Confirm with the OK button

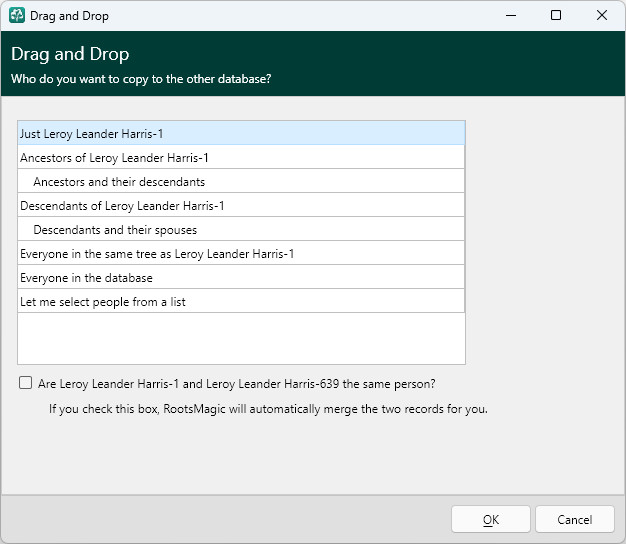(491, 519)
